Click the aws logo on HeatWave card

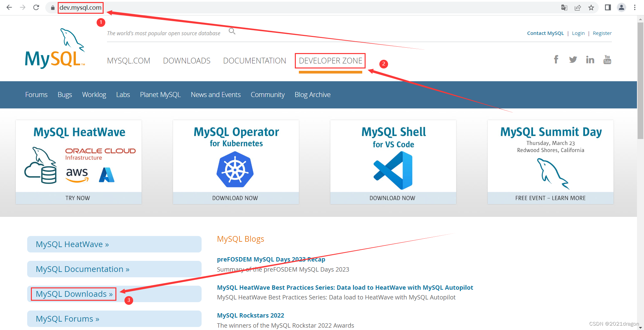point(77,175)
